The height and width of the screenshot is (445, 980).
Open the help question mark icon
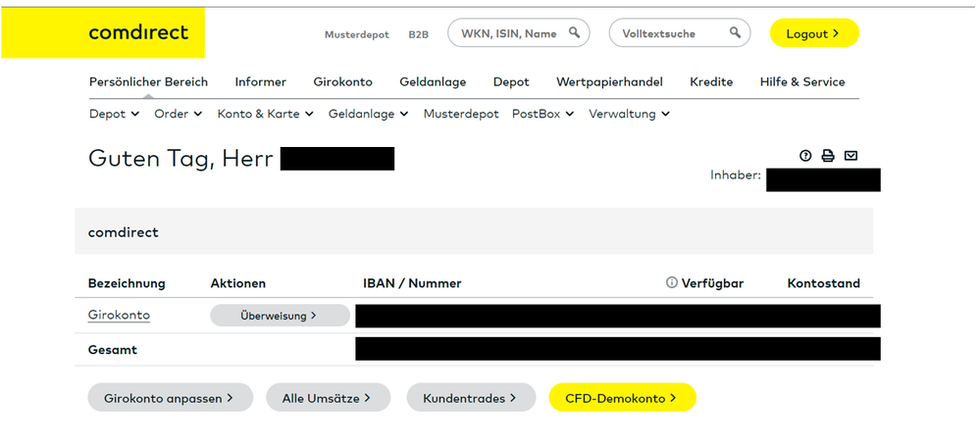(x=805, y=156)
